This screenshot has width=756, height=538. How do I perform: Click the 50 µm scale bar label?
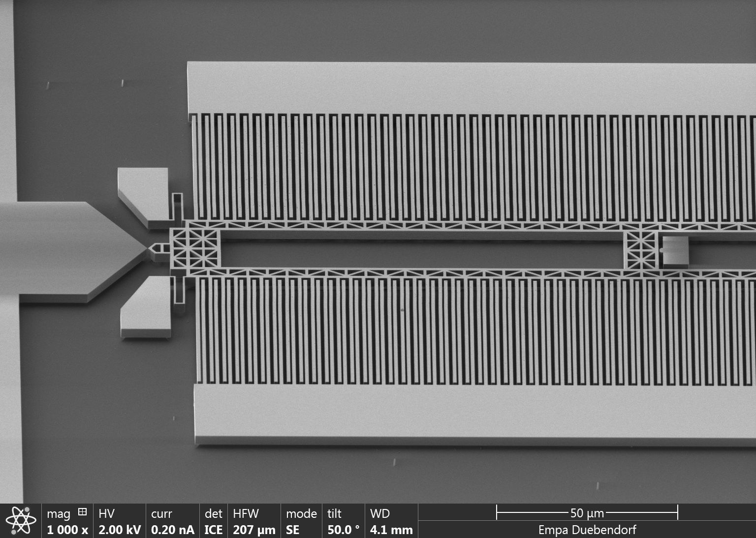587,513
